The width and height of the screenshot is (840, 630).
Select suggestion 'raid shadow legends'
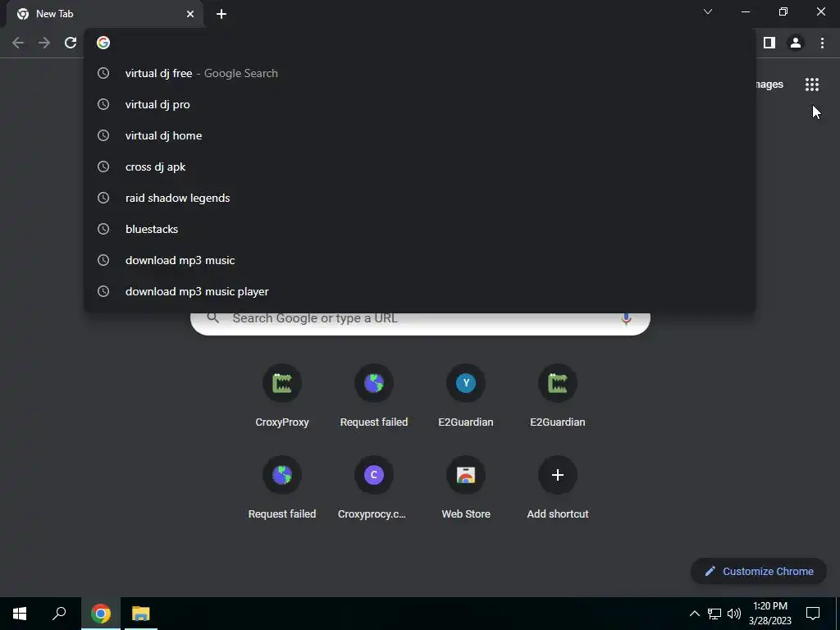[420, 198]
